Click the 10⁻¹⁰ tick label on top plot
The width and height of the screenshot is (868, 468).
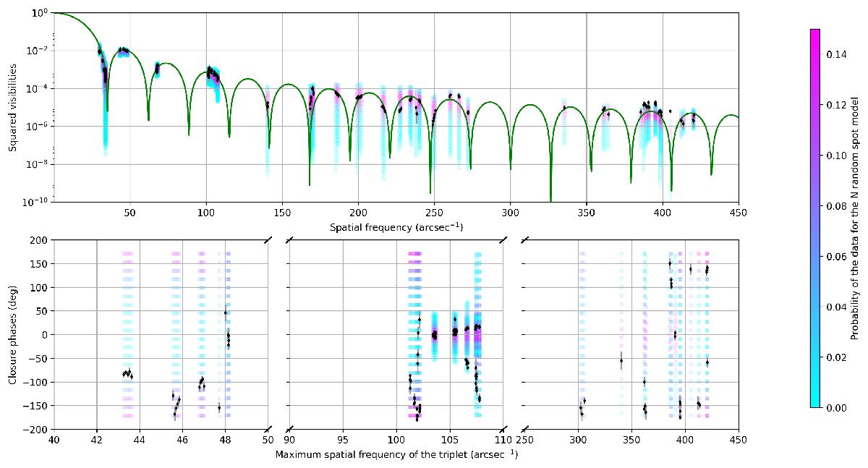click(x=36, y=202)
